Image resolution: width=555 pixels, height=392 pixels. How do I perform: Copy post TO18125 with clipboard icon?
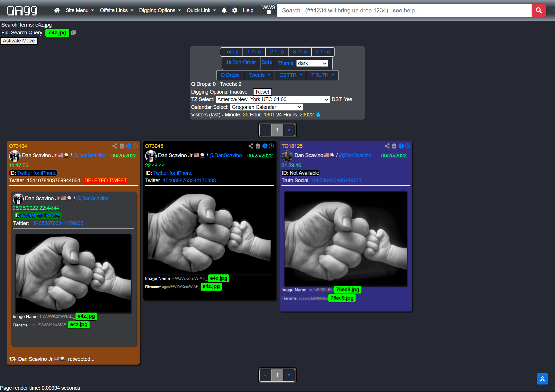click(x=394, y=146)
